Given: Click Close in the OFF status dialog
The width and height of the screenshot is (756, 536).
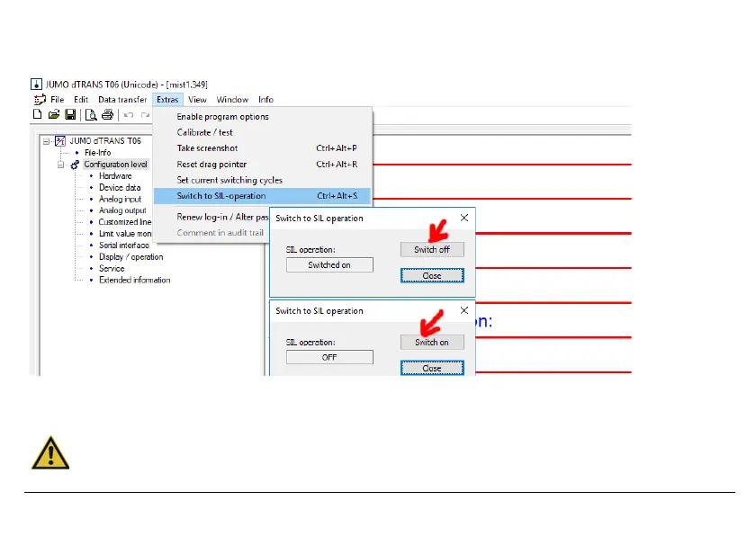Looking at the screenshot, I should coord(432,368).
